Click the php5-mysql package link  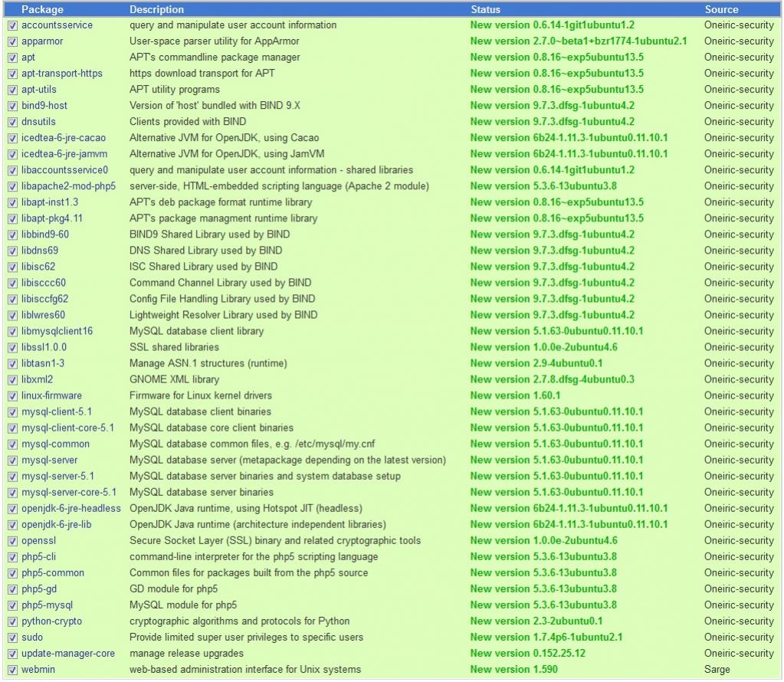47,605
